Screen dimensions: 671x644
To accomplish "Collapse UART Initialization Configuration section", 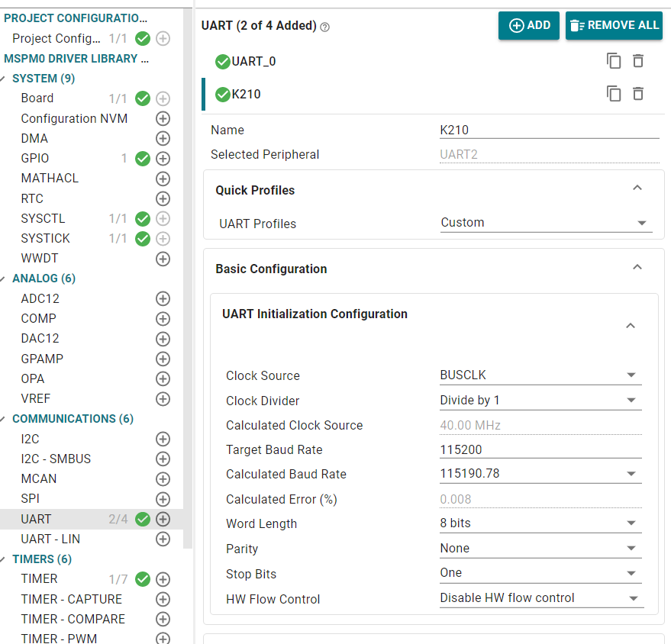I will pos(631,326).
